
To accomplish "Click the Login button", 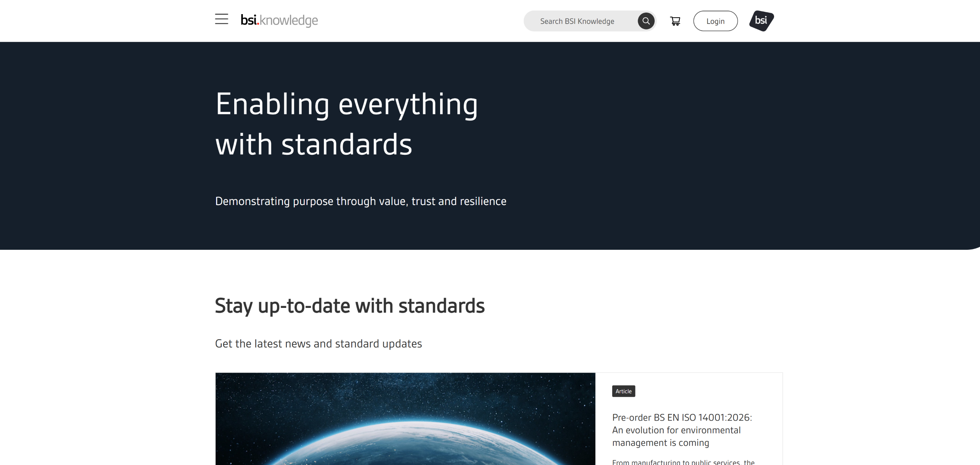I will point(715,21).
